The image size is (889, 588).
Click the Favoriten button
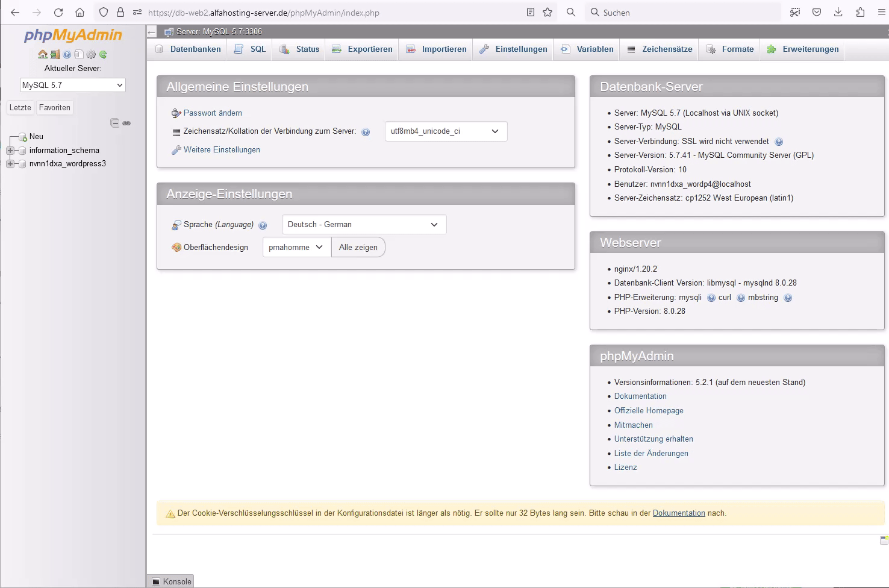pos(55,108)
